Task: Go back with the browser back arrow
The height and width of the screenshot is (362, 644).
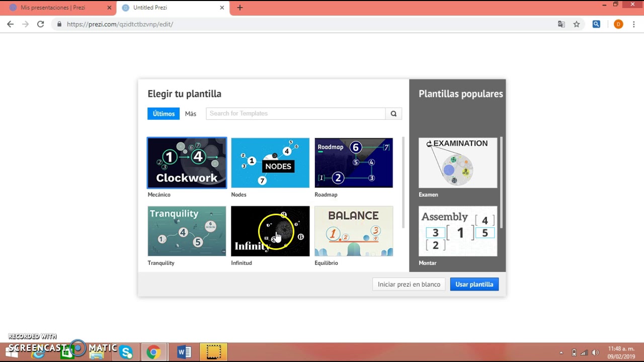Action: click(x=10, y=24)
